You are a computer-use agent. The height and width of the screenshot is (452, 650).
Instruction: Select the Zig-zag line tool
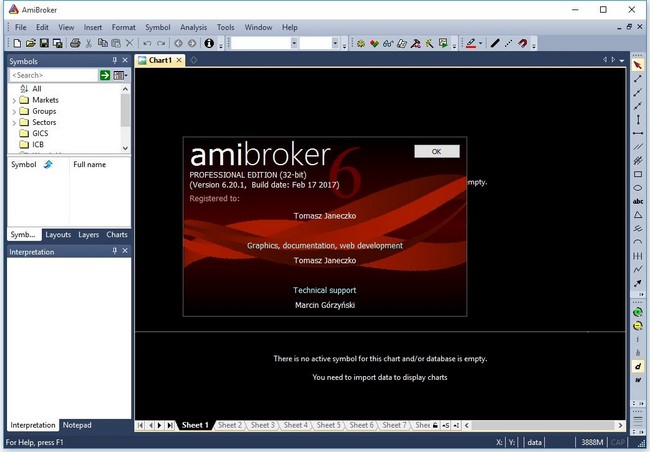point(638,270)
